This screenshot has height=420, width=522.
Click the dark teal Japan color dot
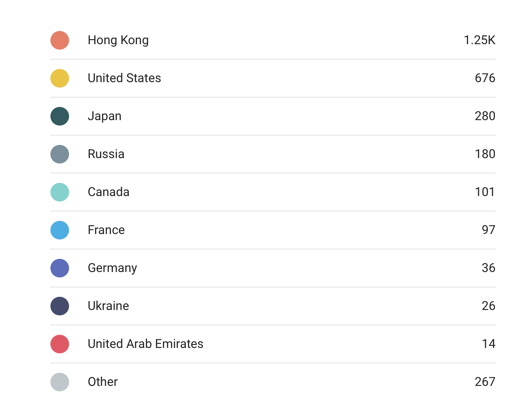click(60, 116)
